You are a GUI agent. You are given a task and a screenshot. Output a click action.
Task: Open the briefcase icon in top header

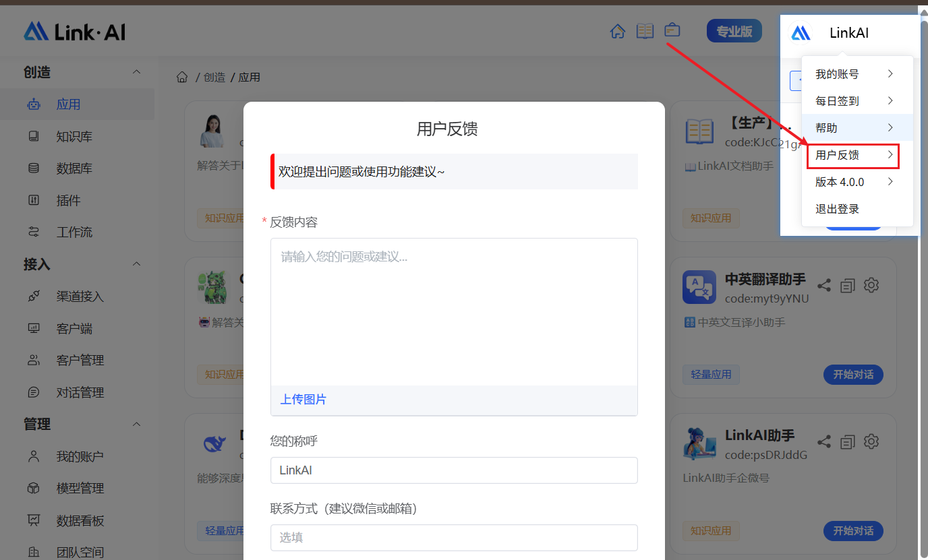[672, 30]
